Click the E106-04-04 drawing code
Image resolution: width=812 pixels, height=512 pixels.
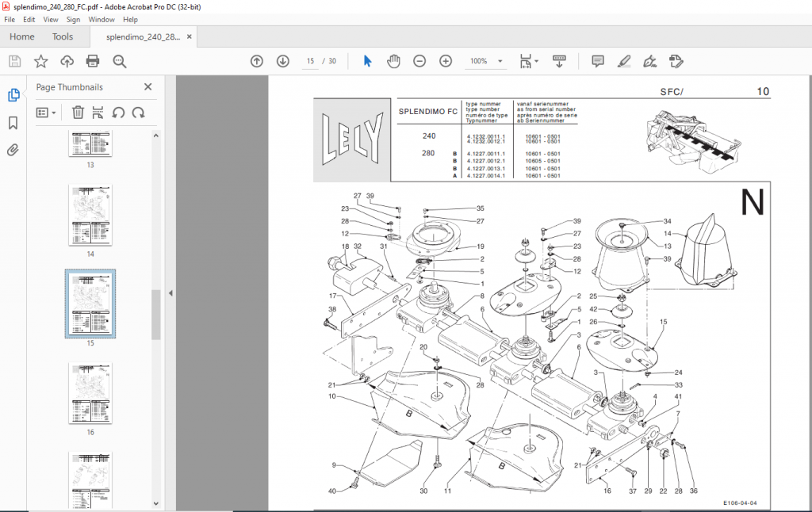click(740, 502)
